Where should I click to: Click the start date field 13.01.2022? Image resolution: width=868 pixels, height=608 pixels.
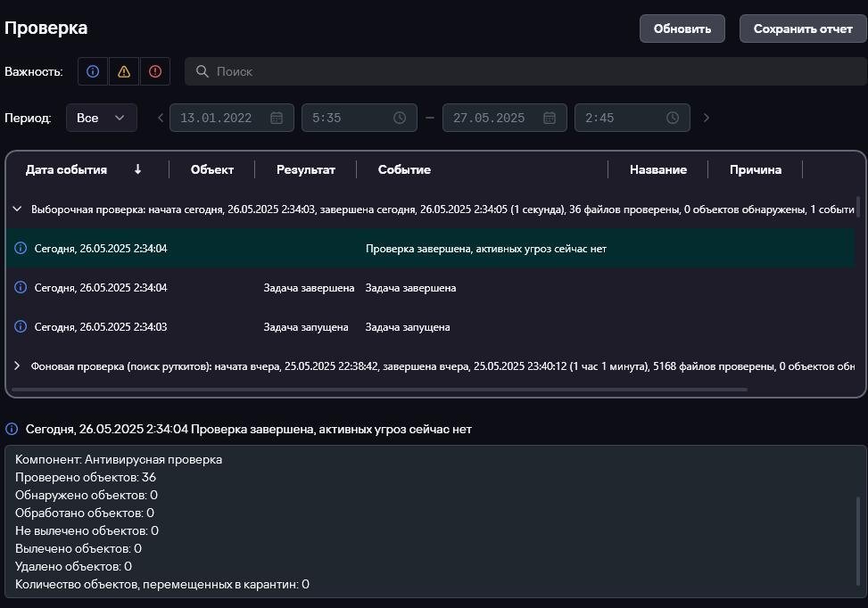(231, 118)
